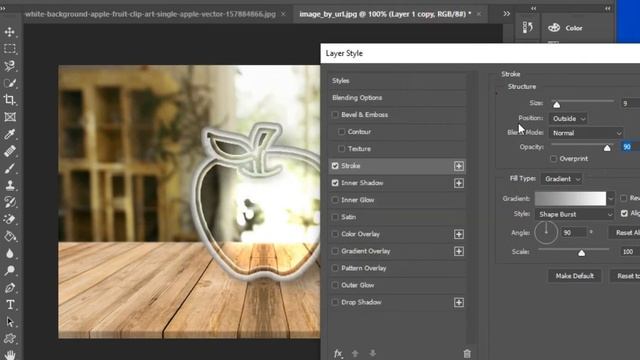
Task: Select the History Brush tool
Action: point(10,202)
